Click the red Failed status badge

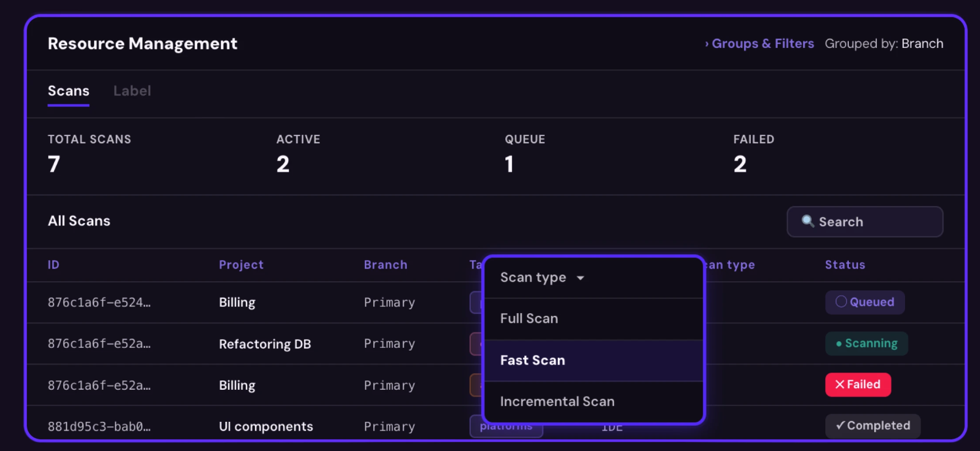click(x=858, y=385)
